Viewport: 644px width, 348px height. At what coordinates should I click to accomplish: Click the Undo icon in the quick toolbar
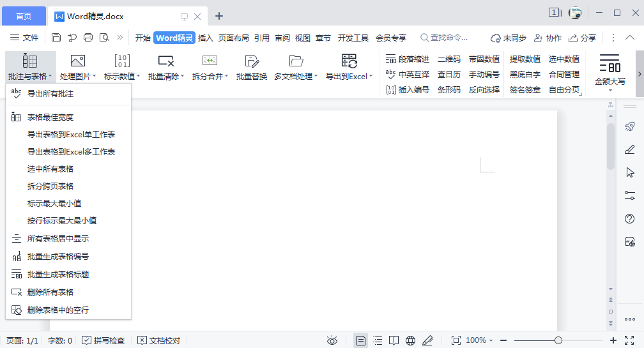click(x=72, y=38)
